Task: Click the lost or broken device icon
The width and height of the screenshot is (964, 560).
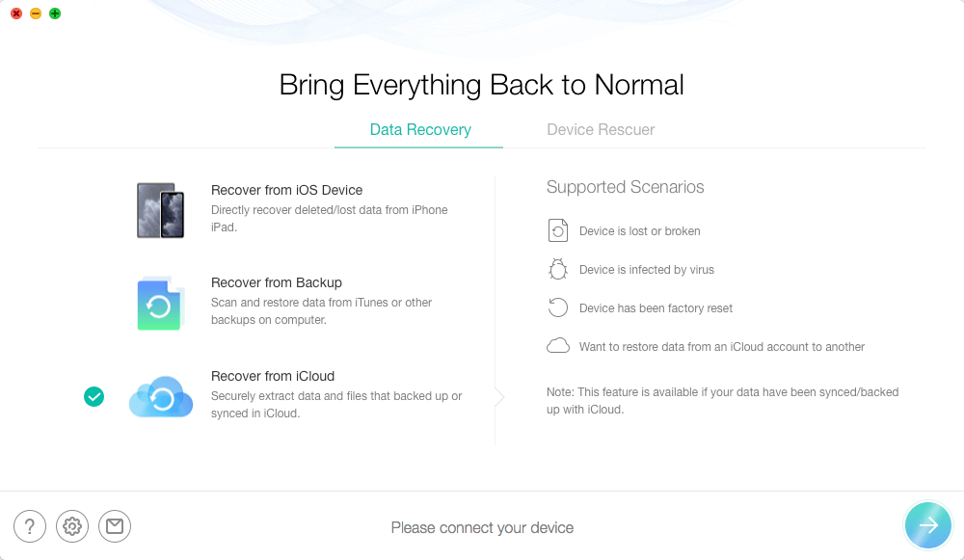Action: point(558,230)
